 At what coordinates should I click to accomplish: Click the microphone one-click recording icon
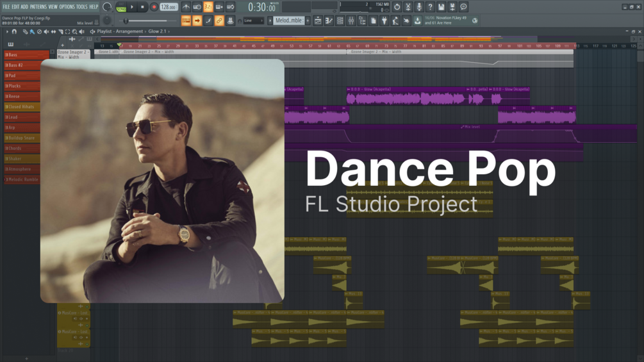pos(419,7)
